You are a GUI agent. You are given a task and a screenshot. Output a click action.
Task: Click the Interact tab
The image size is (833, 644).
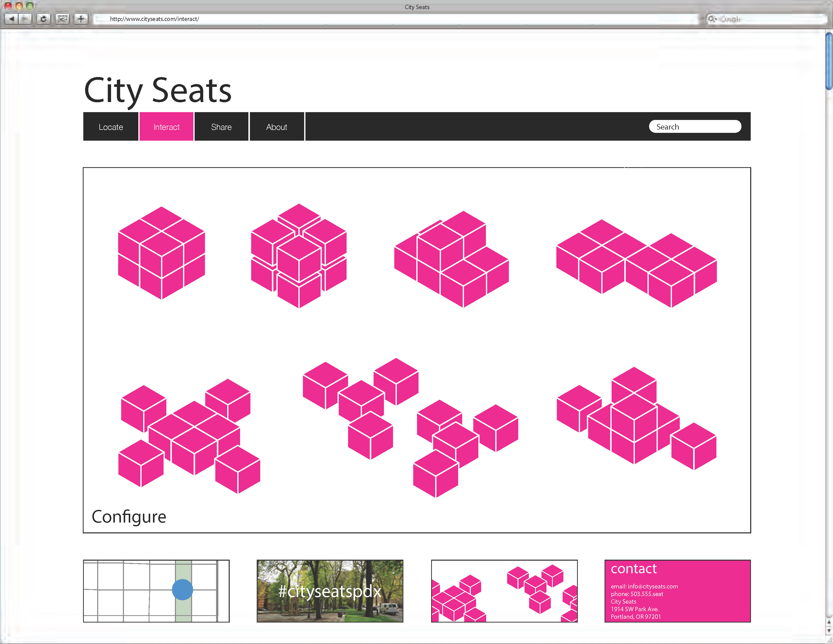(x=166, y=127)
